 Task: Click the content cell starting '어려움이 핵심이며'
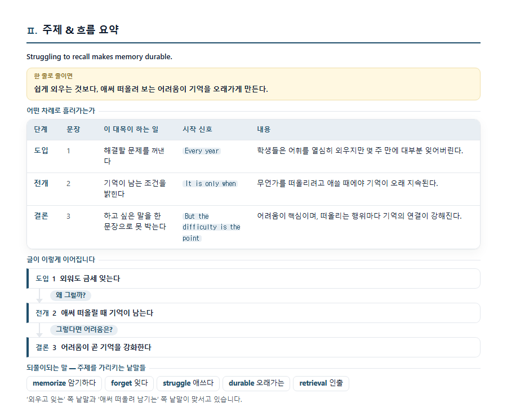click(359, 216)
